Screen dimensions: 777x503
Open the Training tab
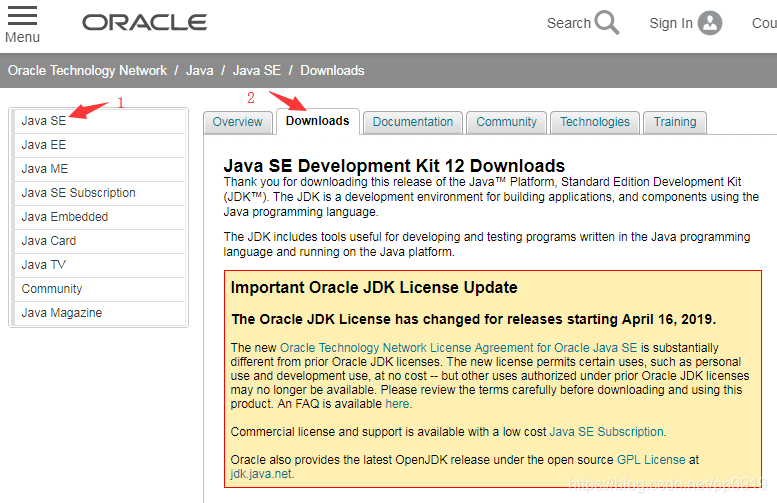(x=675, y=122)
